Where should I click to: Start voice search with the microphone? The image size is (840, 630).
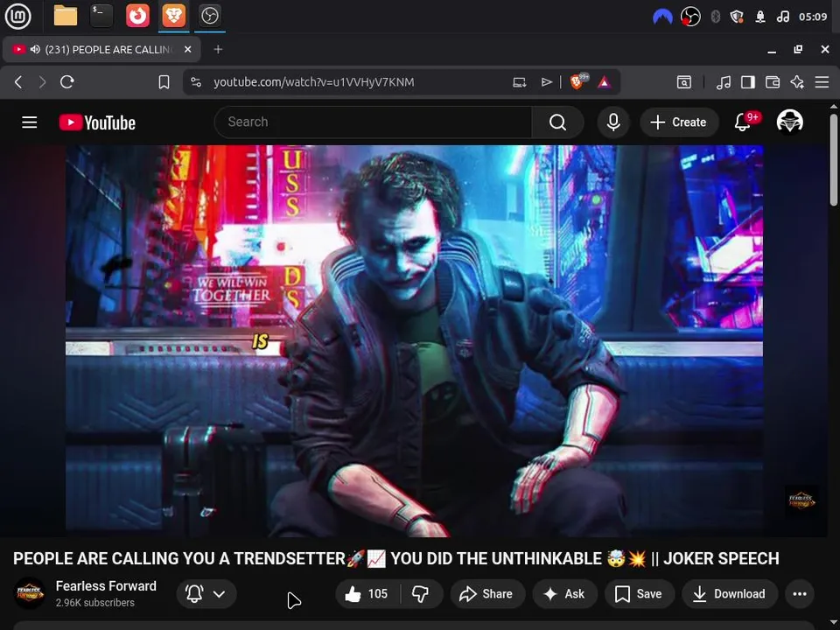pyautogui.click(x=613, y=122)
